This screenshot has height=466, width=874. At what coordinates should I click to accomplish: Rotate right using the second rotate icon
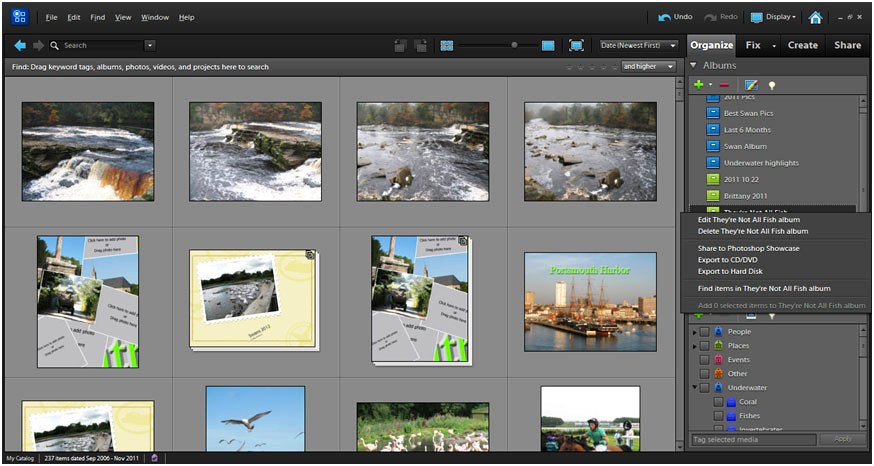421,46
